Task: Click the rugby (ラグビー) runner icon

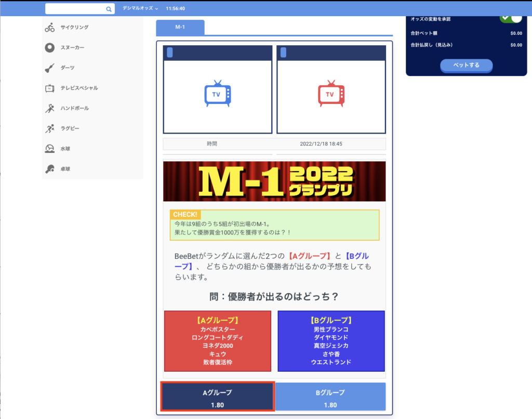Action: [x=49, y=129]
